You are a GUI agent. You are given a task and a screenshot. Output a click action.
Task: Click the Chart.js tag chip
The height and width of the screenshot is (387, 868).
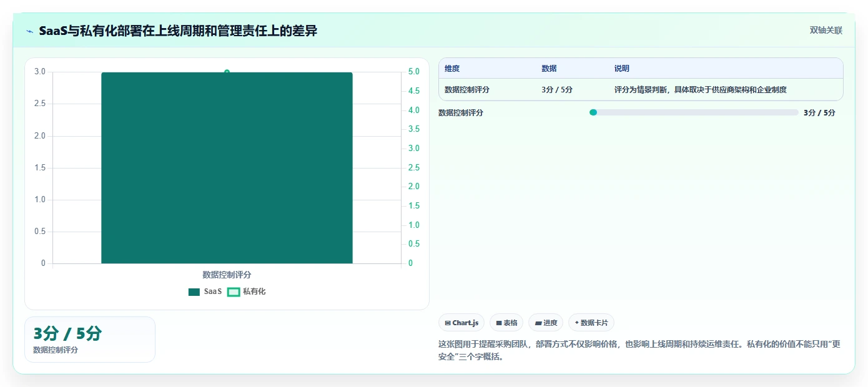pos(461,323)
